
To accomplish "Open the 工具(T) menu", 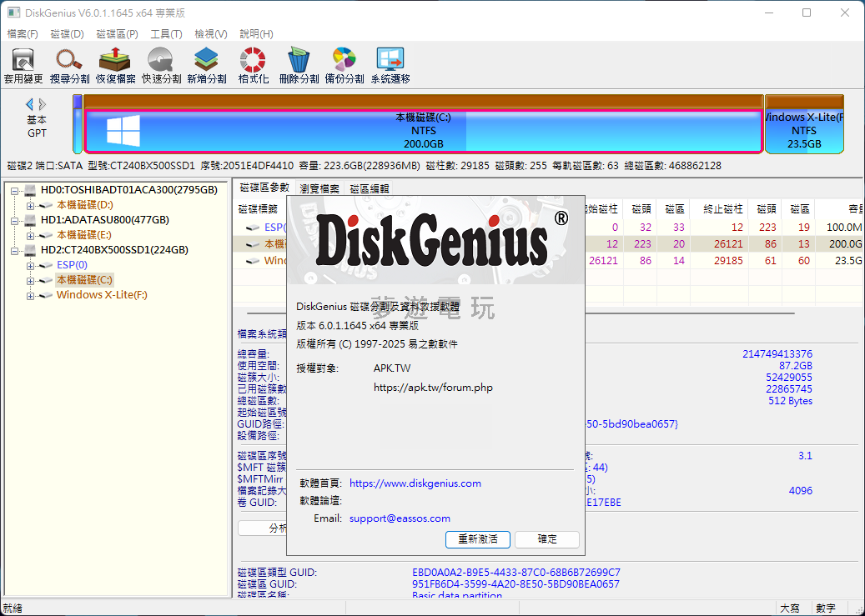I will tap(166, 34).
